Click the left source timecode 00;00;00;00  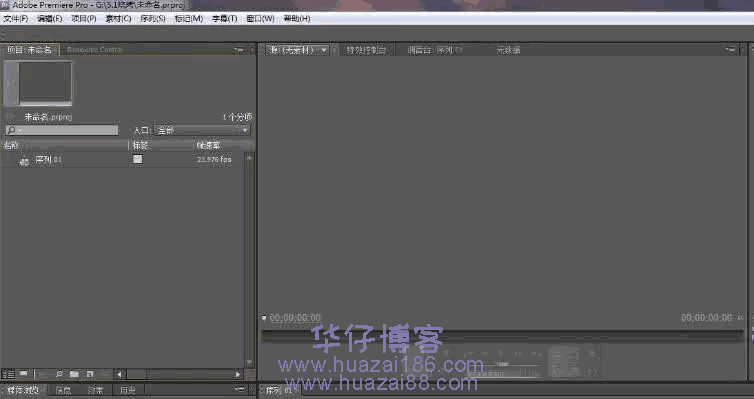295,318
